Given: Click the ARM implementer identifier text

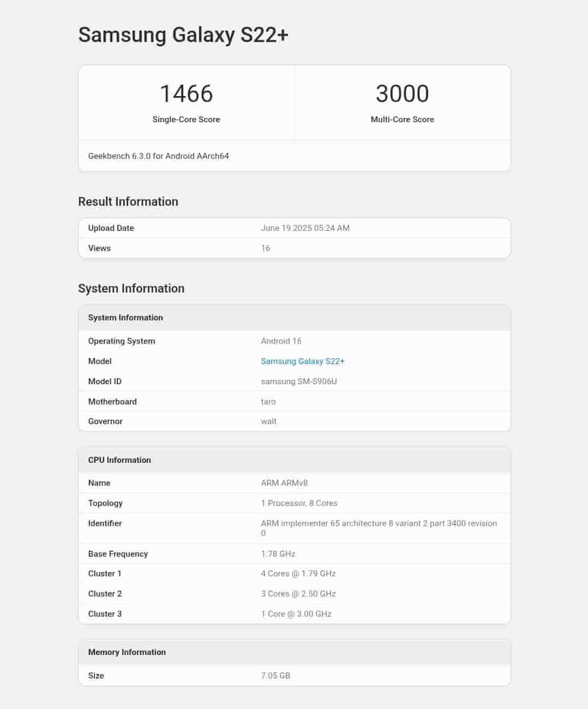Looking at the screenshot, I should [x=379, y=523].
